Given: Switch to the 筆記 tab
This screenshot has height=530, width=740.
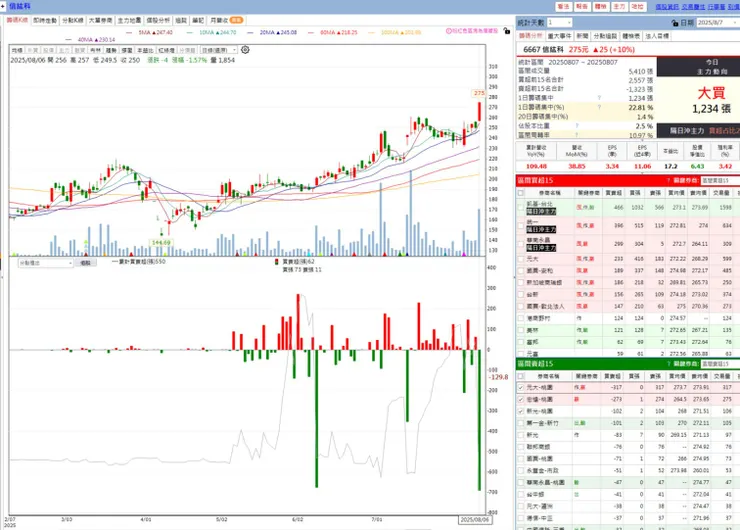Looking at the screenshot, I should (x=198, y=20).
